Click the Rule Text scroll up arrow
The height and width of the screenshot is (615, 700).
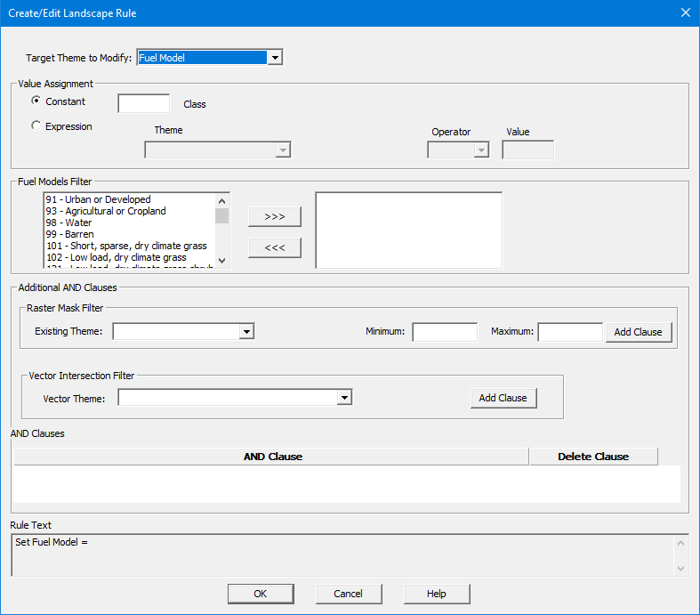click(x=680, y=543)
